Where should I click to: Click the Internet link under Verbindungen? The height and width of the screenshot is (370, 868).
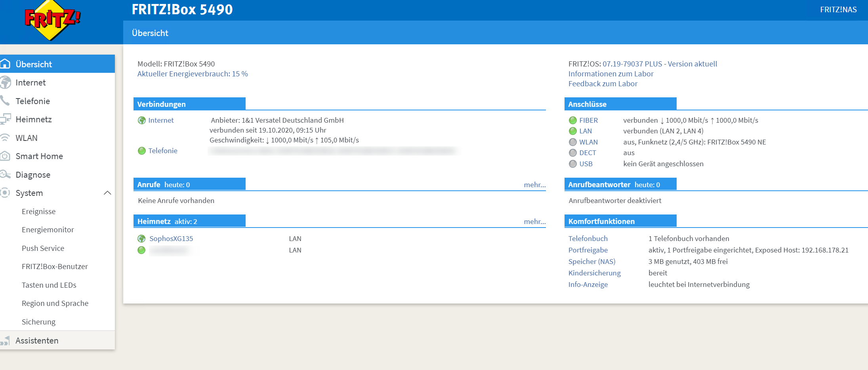click(x=161, y=120)
